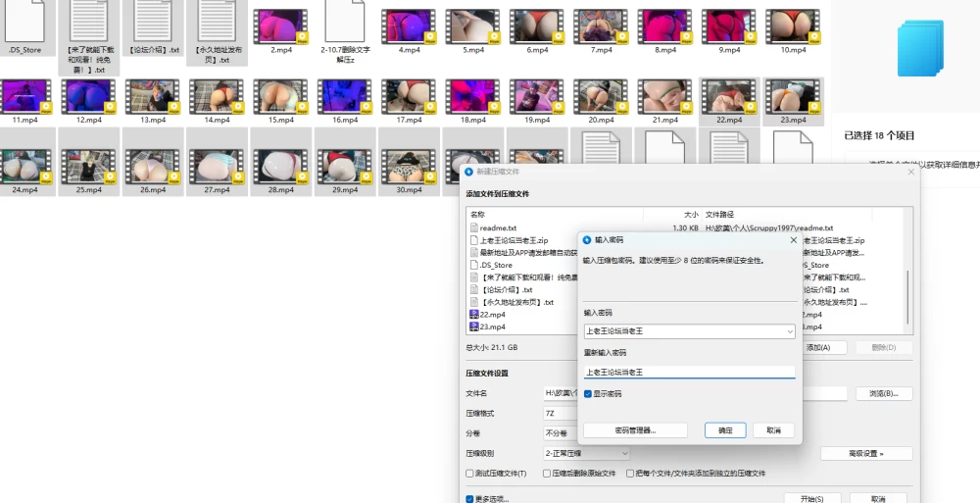980x503 pixels.
Task: Open the 密码管理器... button
Action: (635, 430)
